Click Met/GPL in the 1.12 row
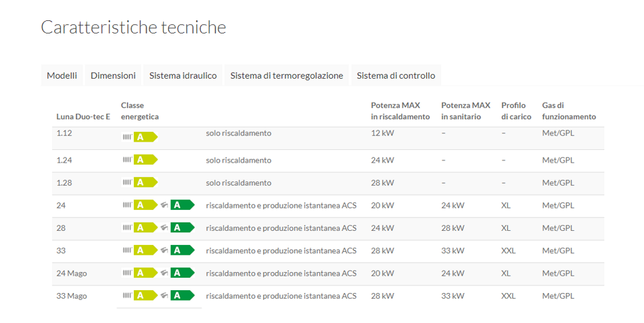The image size is (644, 323). (557, 133)
